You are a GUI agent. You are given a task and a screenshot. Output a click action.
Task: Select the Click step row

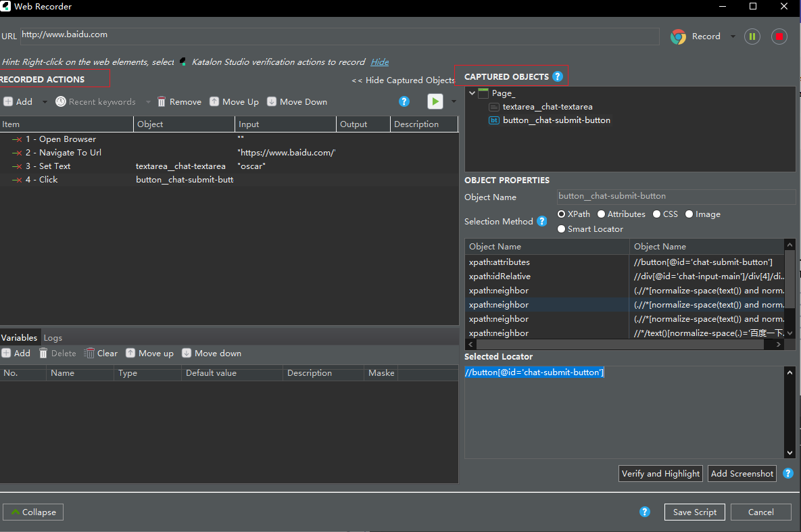[x=229, y=180]
